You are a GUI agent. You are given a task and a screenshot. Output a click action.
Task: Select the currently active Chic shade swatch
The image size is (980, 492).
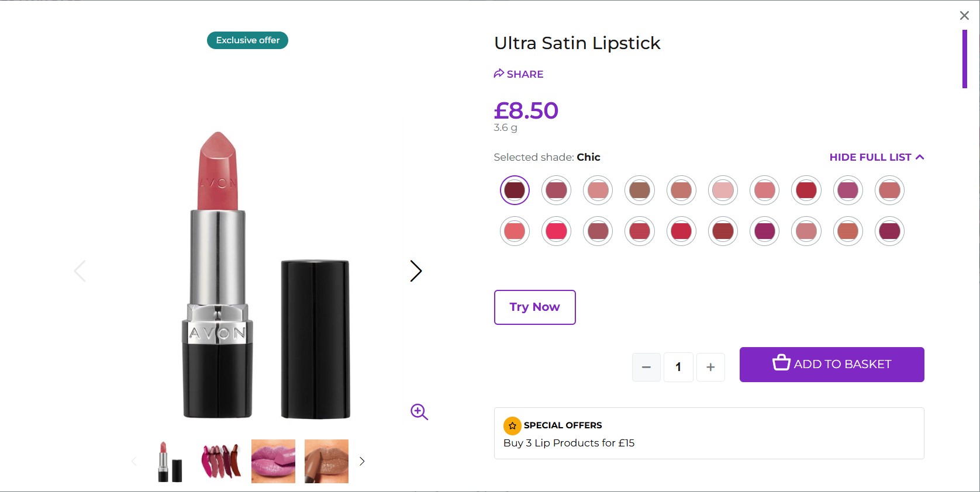514,190
